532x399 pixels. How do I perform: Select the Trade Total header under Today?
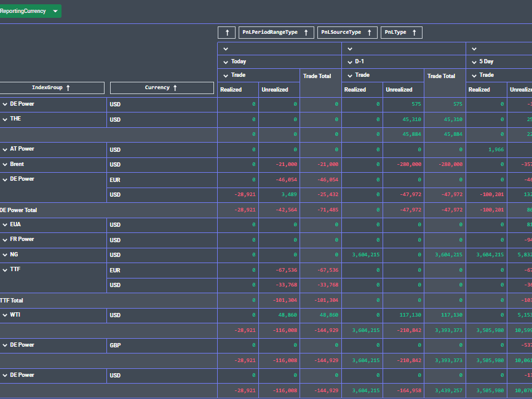coord(317,76)
